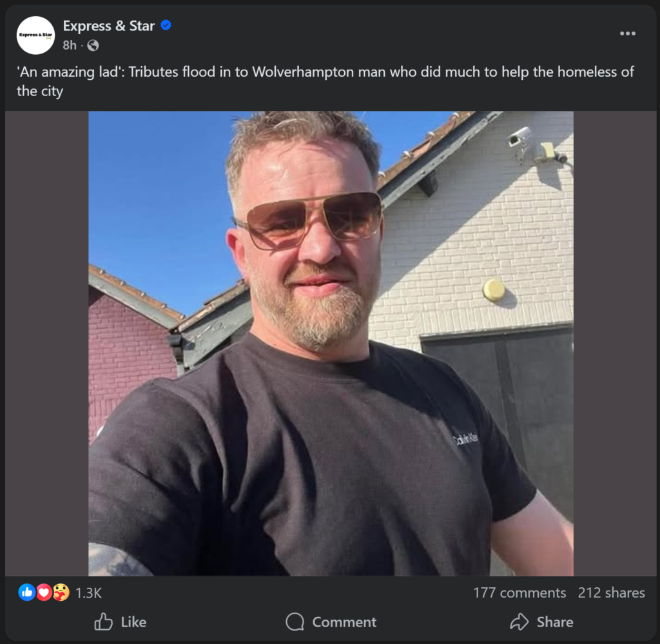Screen dimensions: 660x644
Task: Click the Comment button label
Action: pos(344,622)
